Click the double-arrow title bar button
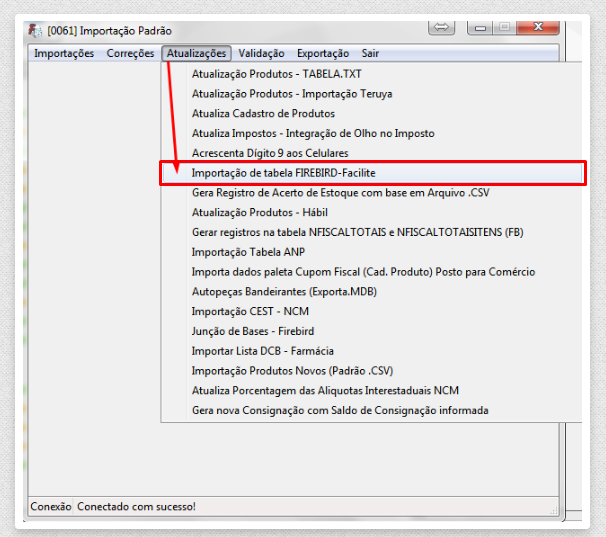The width and height of the screenshot is (606, 537). (441, 27)
